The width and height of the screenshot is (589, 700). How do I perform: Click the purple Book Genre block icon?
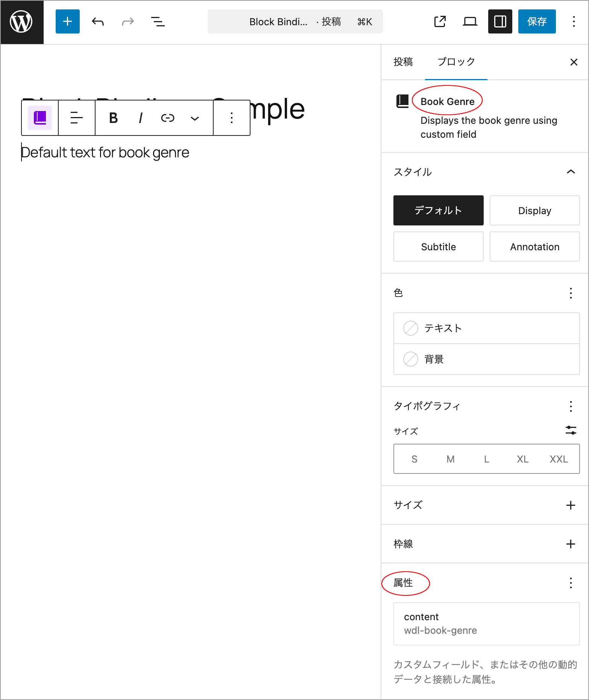tap(40, 118)
